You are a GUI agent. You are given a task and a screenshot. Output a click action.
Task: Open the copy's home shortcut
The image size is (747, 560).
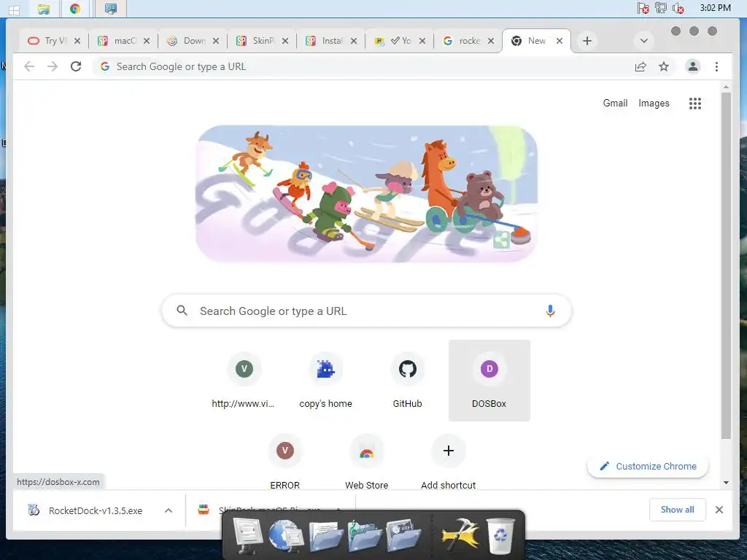326,381
